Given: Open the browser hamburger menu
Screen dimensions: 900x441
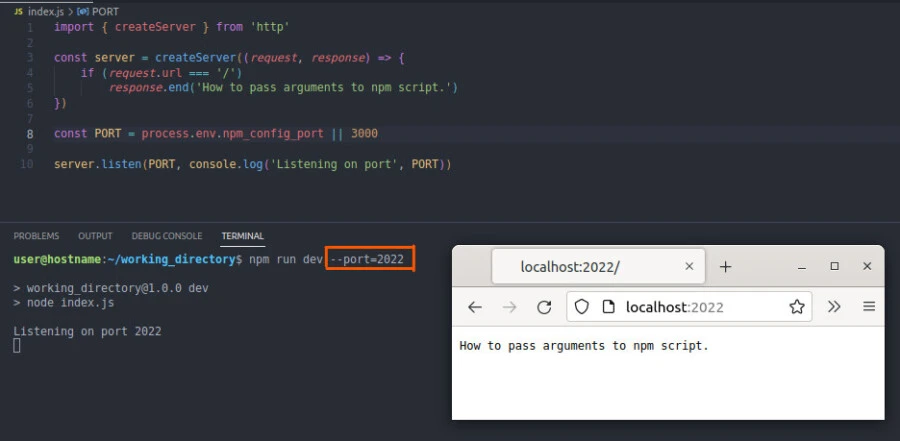Looking at the screenshot, I should point(869,307).
